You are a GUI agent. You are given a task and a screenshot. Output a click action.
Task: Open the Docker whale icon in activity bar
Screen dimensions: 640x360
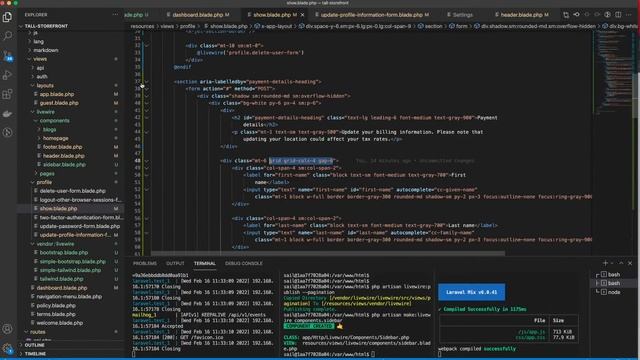(7, 114)
